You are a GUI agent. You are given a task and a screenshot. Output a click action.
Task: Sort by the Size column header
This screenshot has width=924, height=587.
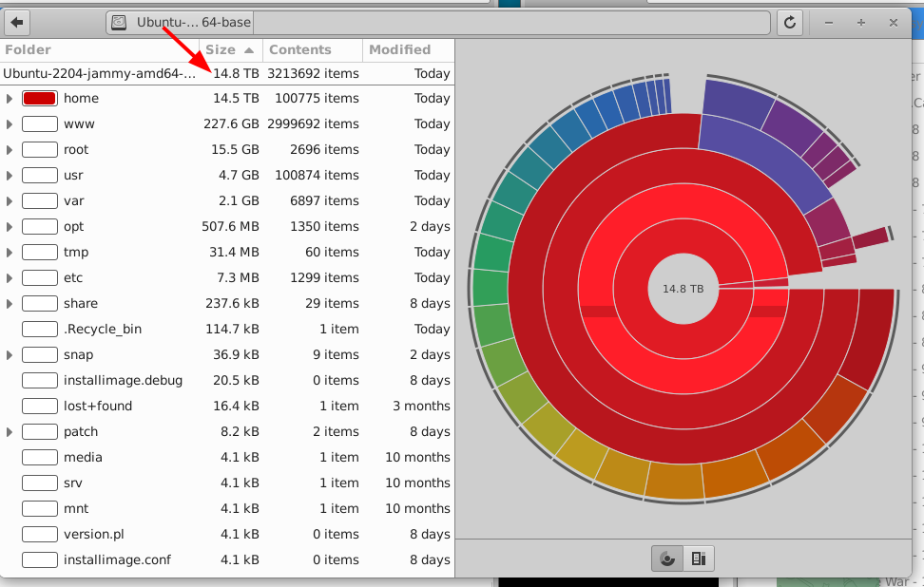[228, 49]
